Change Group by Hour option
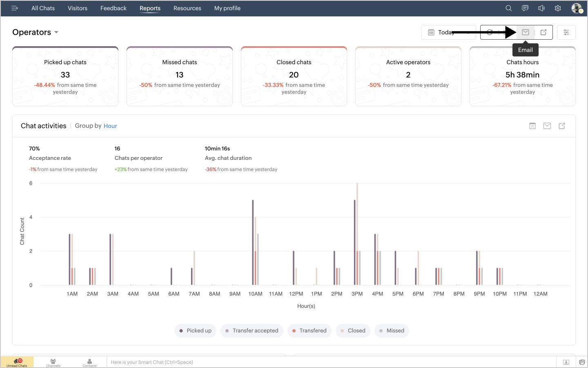This screenshot has height=368, width=588. tap(110, 126)
